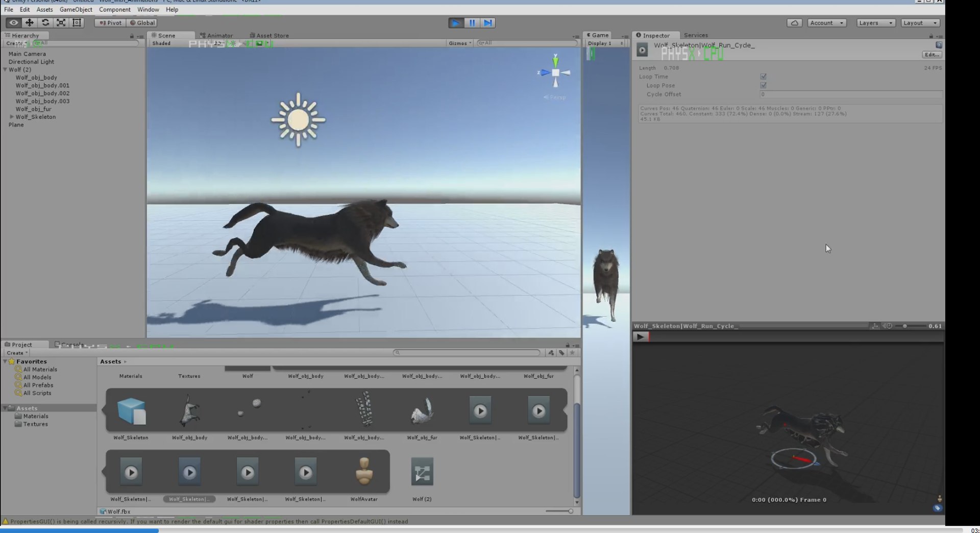
Task: Click the preview pivot/mass center icon
Action: pyautogui.click(x=875, y=326)
